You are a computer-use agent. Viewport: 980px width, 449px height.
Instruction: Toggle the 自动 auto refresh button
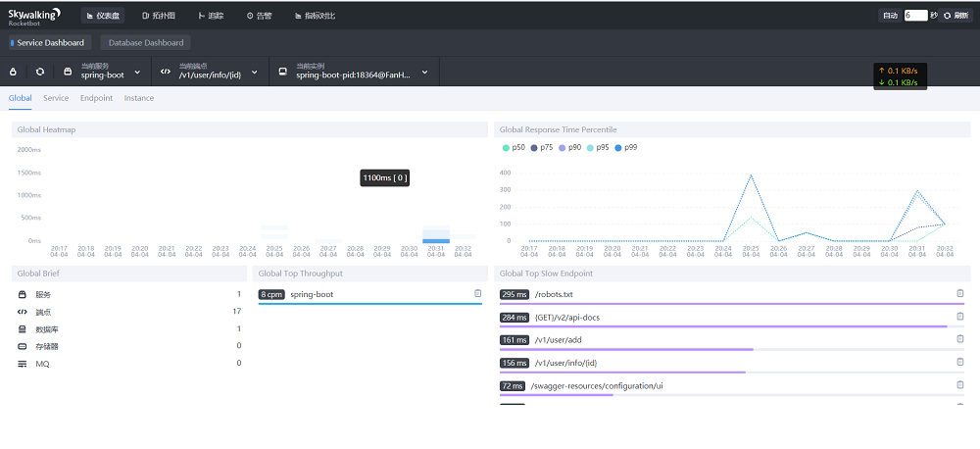[890, 16]
